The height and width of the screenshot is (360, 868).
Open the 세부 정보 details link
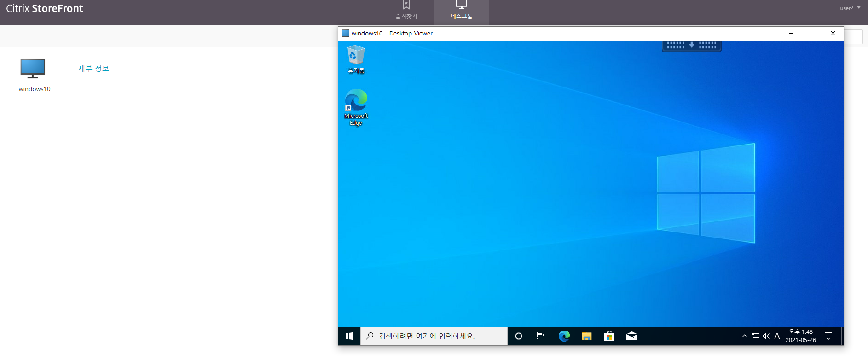93,69
